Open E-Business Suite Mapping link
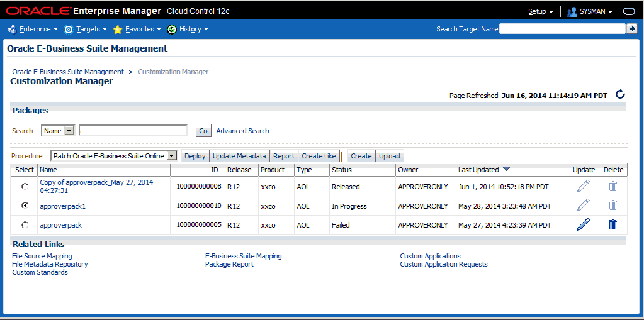 click(244, 256)
